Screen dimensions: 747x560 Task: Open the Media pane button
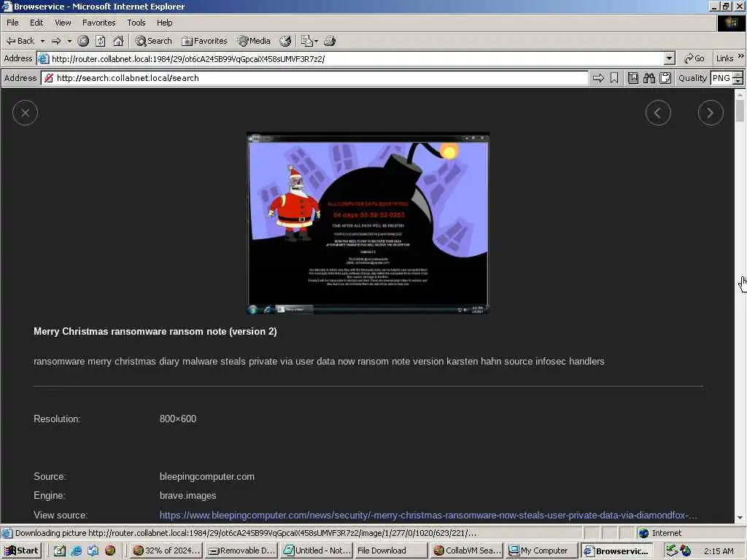(255, 41)
